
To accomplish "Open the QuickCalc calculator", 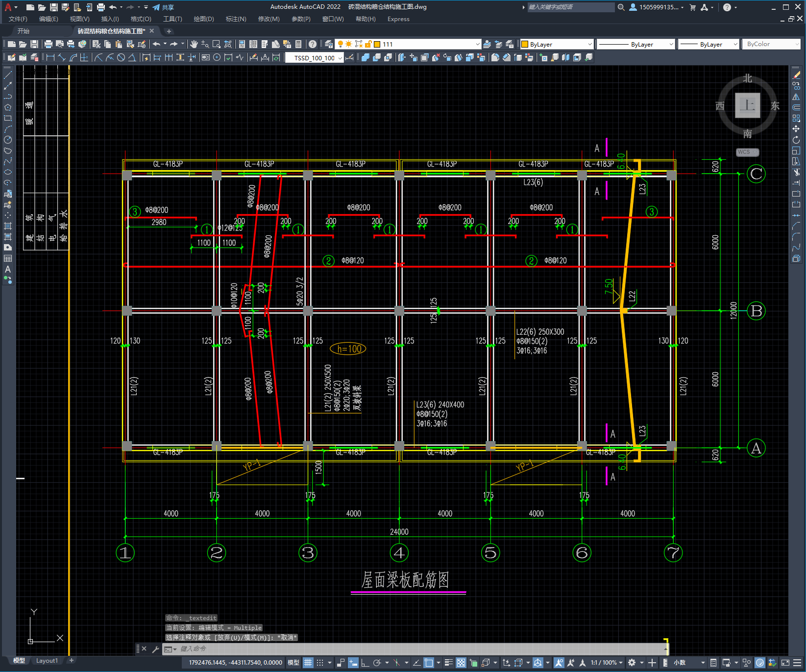I will pyautogui.click(x=298, y=44).
